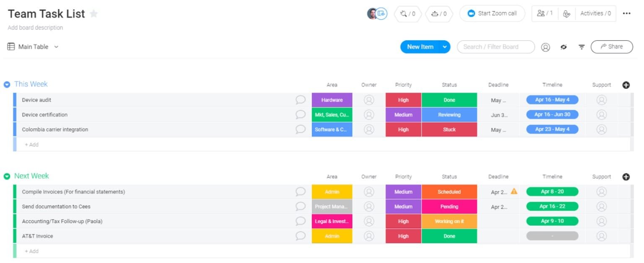Screen dimensions: 644x263
Task: Open the integrations counter in the header
Action: pos(408,14)
